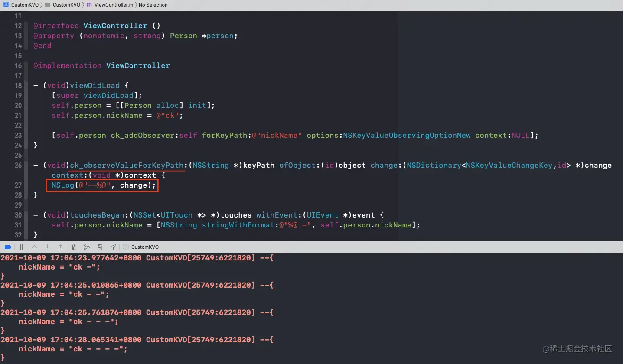Click the stringWithFormat call on line 31

coord(238,225)
